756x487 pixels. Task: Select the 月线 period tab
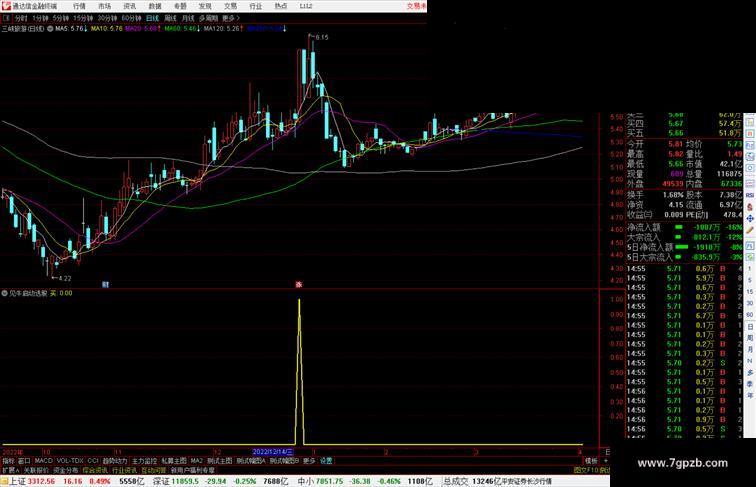point(188,18)
